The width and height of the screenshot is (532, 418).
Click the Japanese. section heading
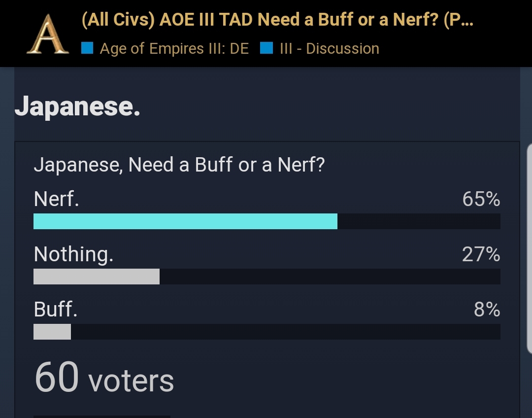(x=78, y=107)
